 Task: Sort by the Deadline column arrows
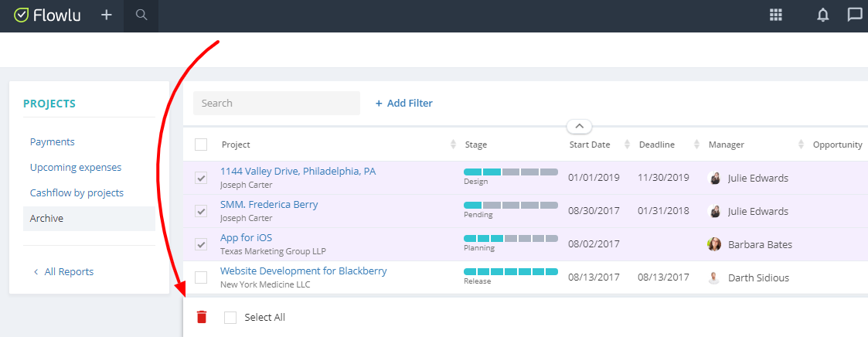pos(696,145)
